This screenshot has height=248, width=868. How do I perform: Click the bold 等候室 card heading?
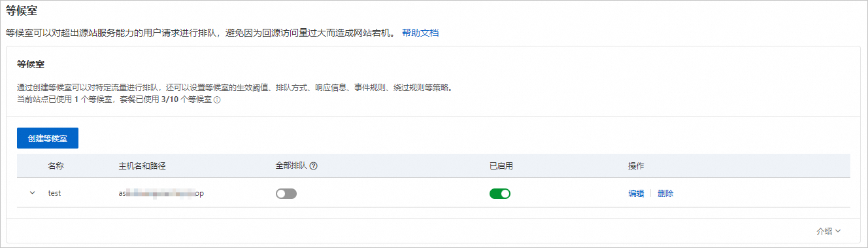(x=31, y=65)
